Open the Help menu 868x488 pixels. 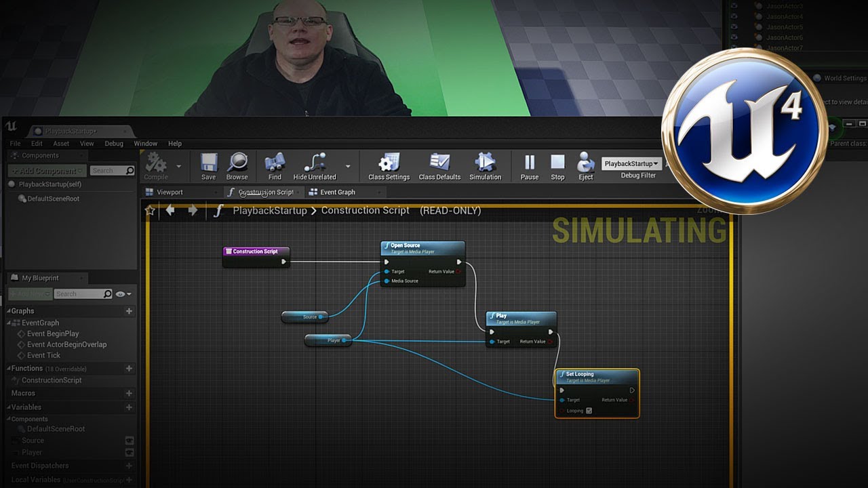pos(175,144)
